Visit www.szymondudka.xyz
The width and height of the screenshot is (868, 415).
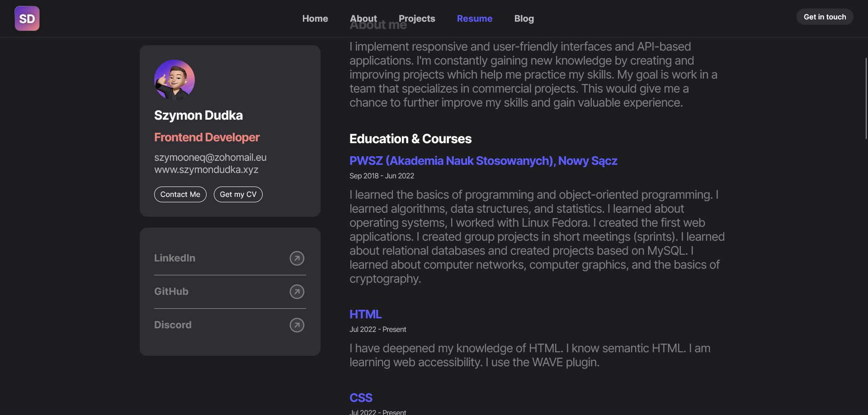206,170
